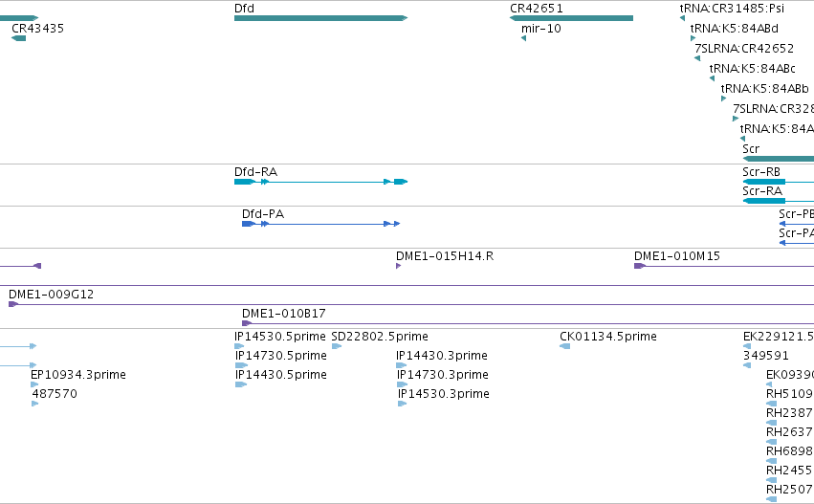Open the DME1-015H14.R BAC end label
Screen dimensions: 814x504
[x=445, y=256]
